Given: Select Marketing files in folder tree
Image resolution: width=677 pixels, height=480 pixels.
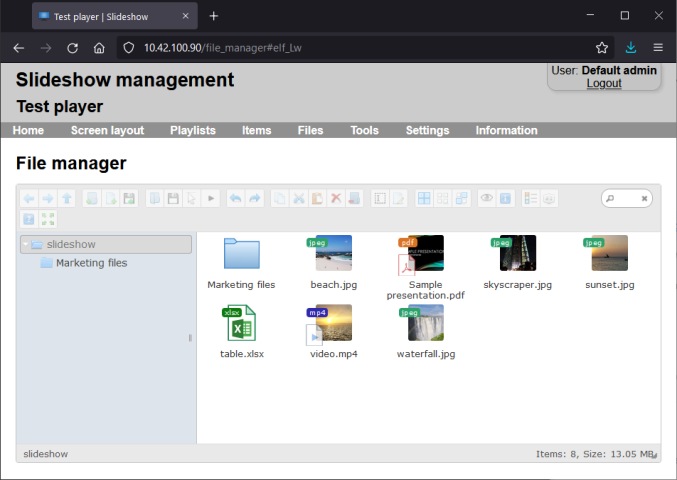Looking at the screenshot, I should pos(91,263).
